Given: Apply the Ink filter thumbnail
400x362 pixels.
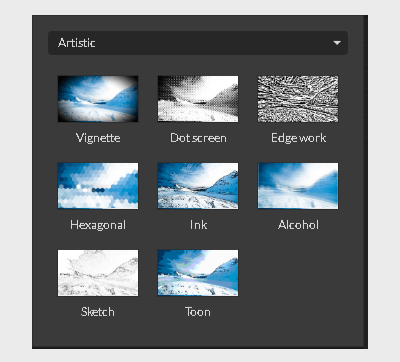Looking at the screenshot, I should point(198,186).
